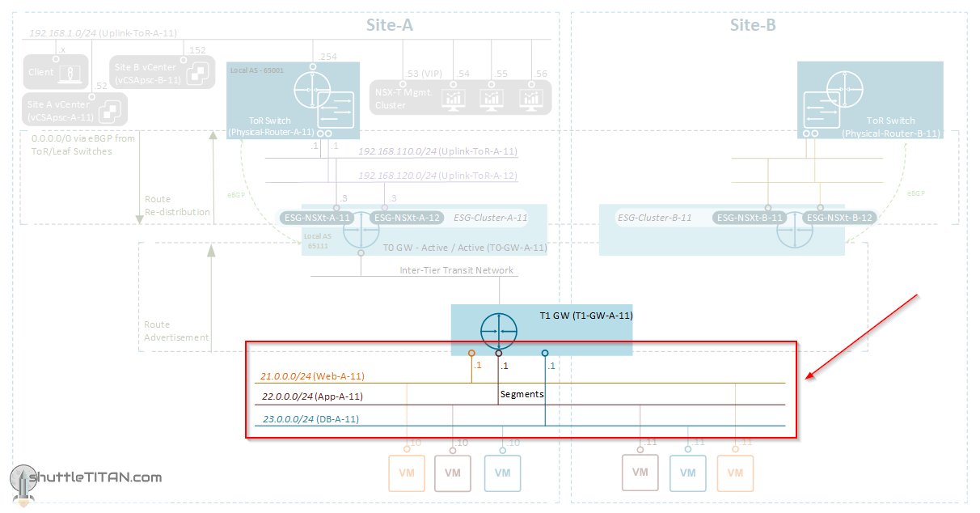Select the Client computer icon

[x=73, y=73]
